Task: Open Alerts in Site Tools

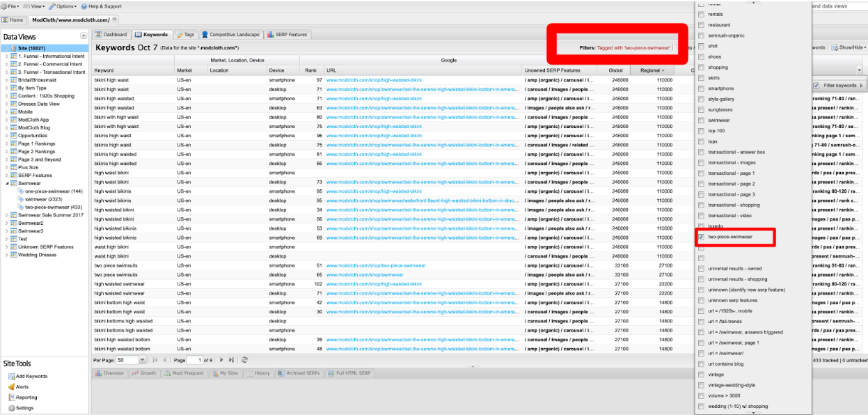Action: coord(22,386)
